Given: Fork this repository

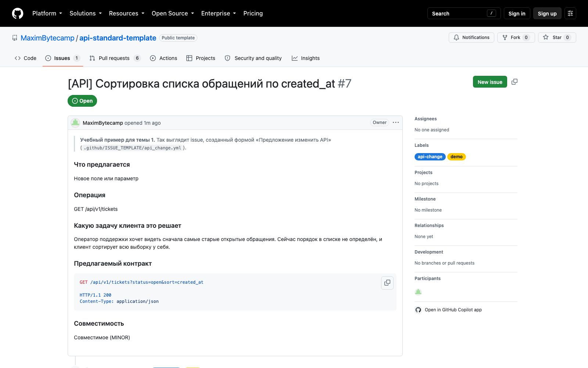Looking at the screenshot, I should coord(516,38).
